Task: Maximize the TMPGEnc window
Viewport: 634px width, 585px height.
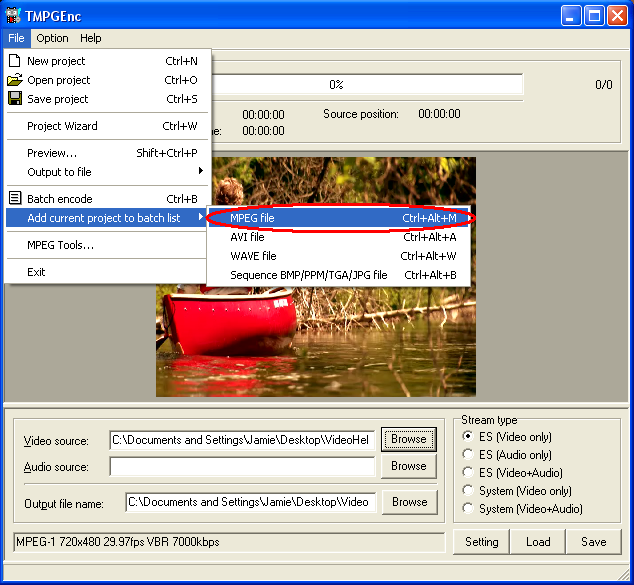Action: 594,16
